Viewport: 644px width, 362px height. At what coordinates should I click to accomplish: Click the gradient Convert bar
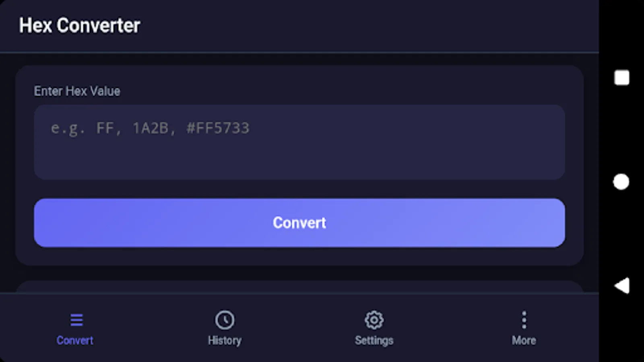point(299,223)
